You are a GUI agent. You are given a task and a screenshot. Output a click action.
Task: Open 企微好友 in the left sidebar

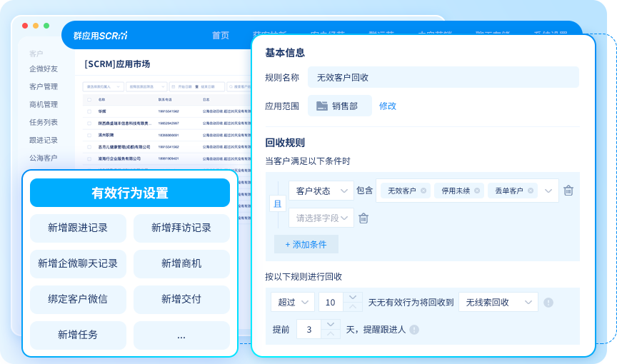click(x=44, y=69)
